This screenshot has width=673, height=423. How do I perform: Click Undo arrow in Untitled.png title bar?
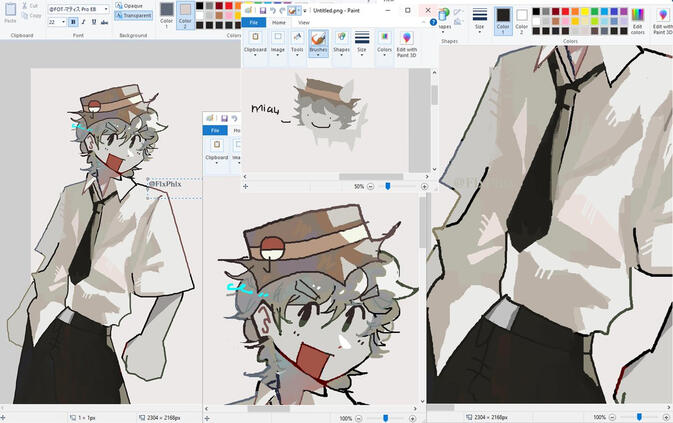pyautogui.click(x=272, y=10)
